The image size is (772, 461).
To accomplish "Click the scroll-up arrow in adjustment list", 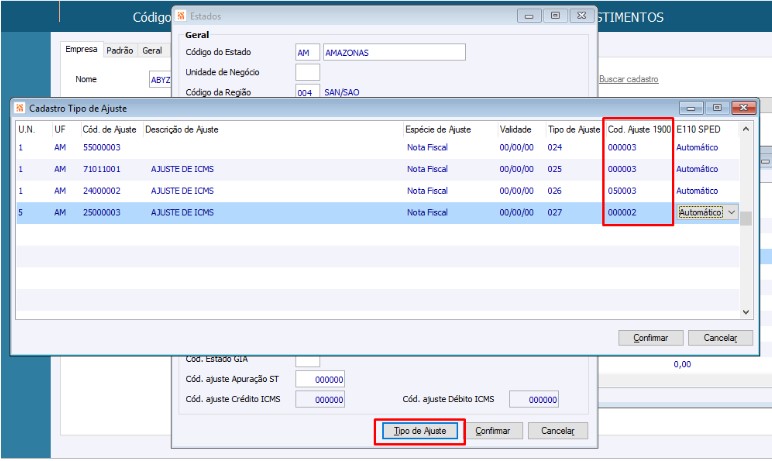I will pyautogui.click(x=746, y=129).
